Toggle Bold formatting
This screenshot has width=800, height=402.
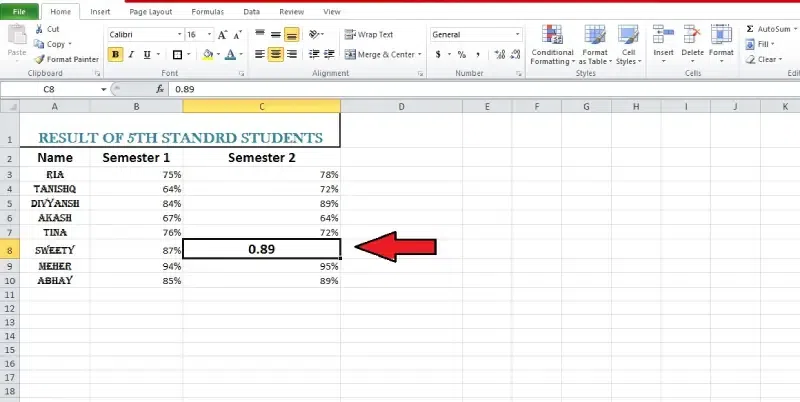[115, 54]
